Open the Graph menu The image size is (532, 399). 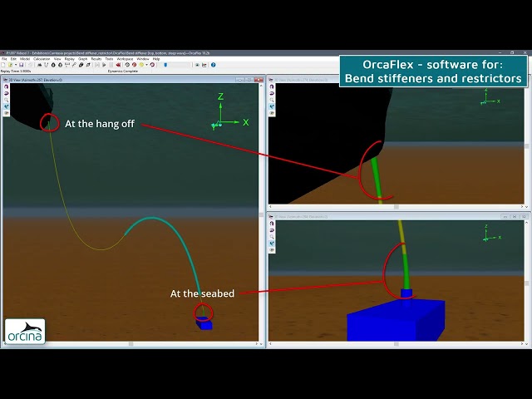(x=83, y=59)
